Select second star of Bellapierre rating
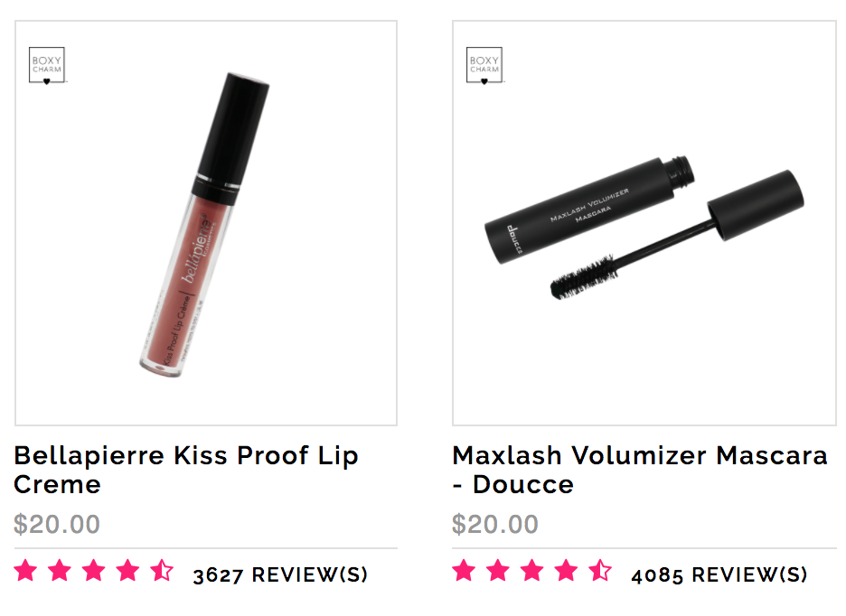The height and width of the screenshot is (616, 846). pos(60,570)
